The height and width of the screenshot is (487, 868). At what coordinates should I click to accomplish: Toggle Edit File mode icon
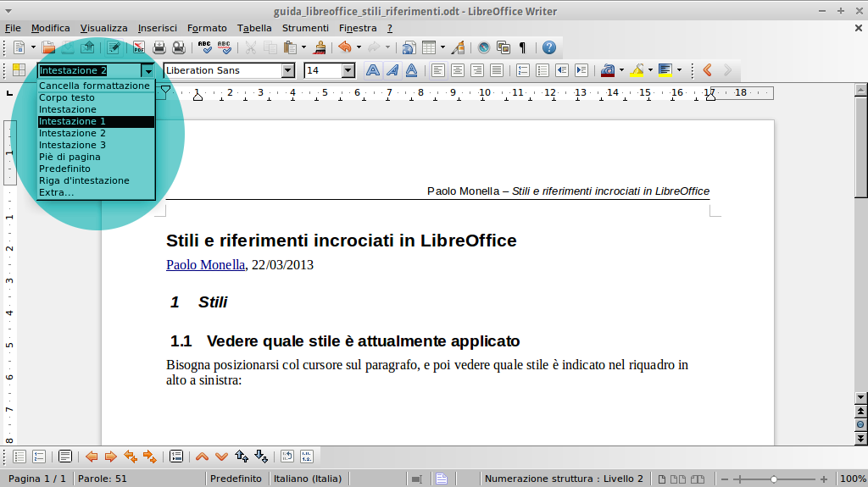tap(114, 47)
